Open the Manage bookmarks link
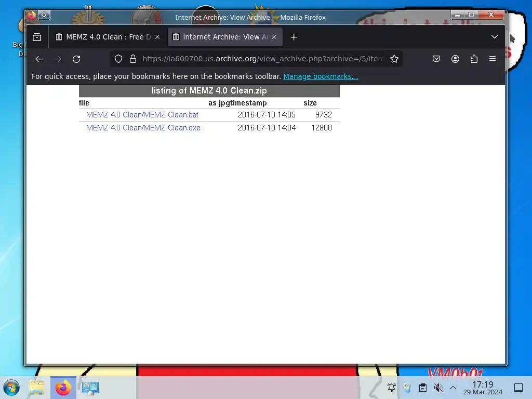The image size is (532, 399). pos(321,76)
